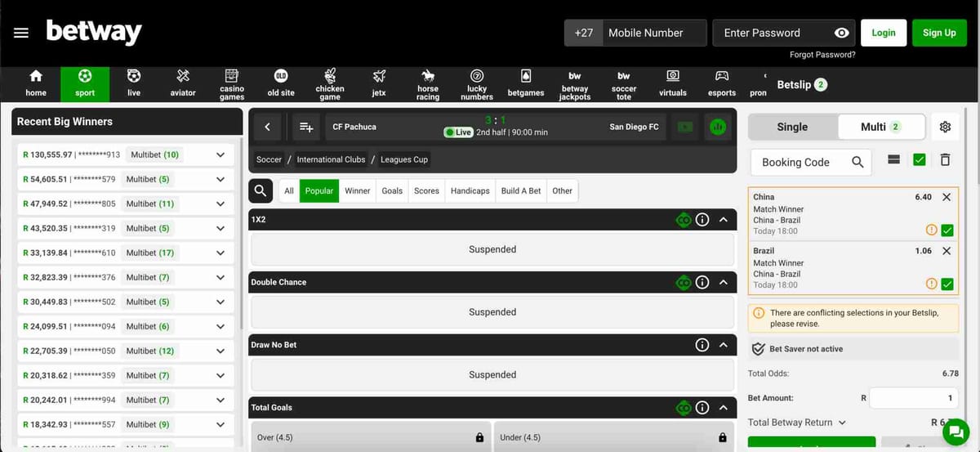
Task: Expand the R 130,555.97 winner row
Action: coord(220,154)
